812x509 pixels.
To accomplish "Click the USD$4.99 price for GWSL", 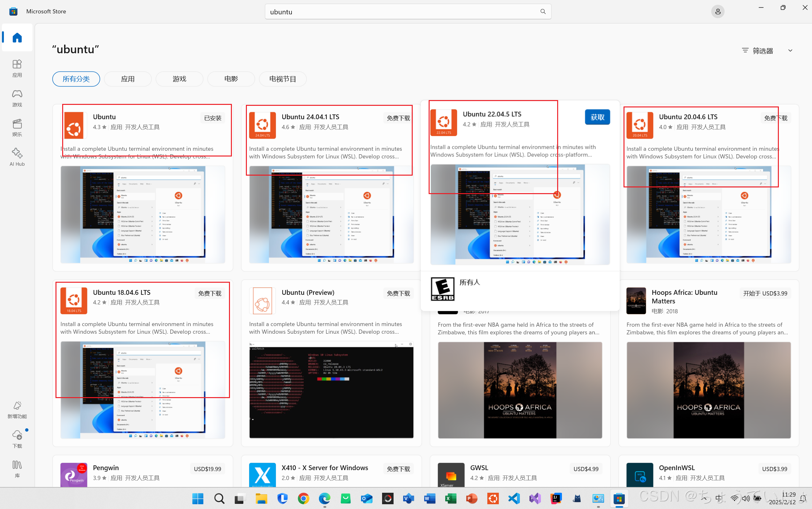I will 586,469.
